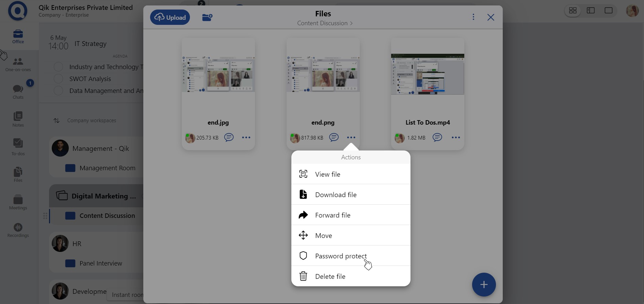Check the Data Management agenda item
This screenshot has width=644, height=304.
click(x=58, y=91)
